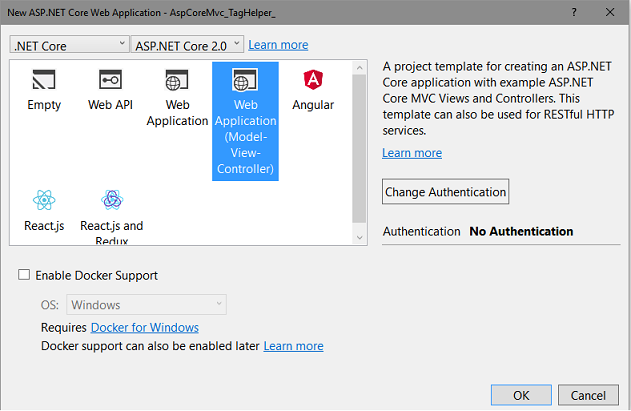Follow the Docker for Windows link

click(x=145, y=327)
